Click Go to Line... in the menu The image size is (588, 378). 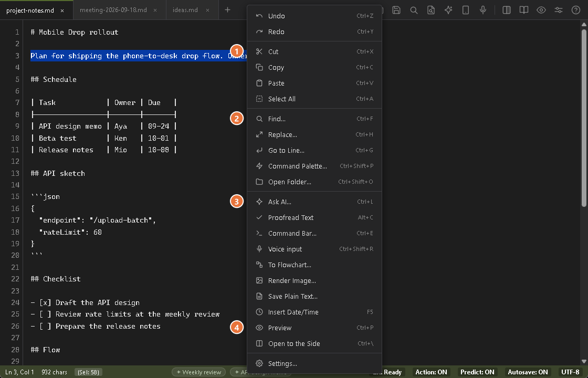(x=314, y=150)
